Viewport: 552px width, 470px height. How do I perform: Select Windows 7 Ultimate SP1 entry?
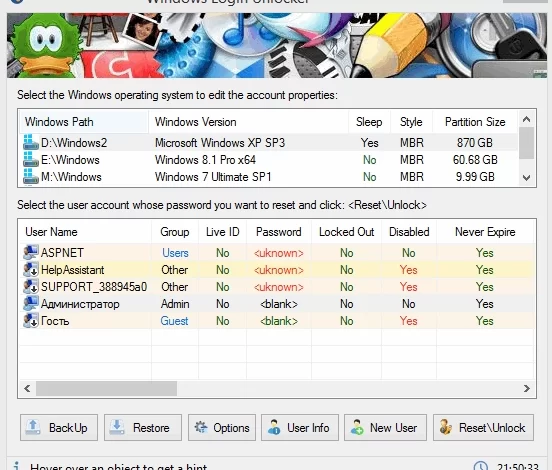213,177
